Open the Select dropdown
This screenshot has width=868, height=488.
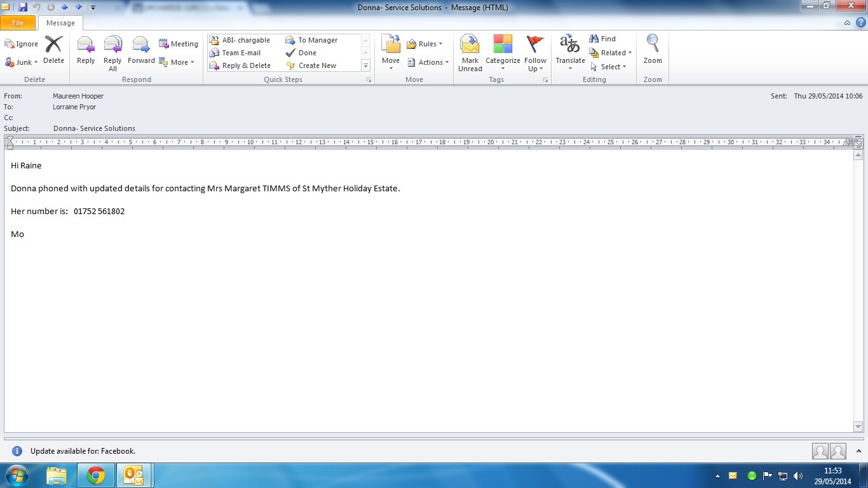click(608, 67)
